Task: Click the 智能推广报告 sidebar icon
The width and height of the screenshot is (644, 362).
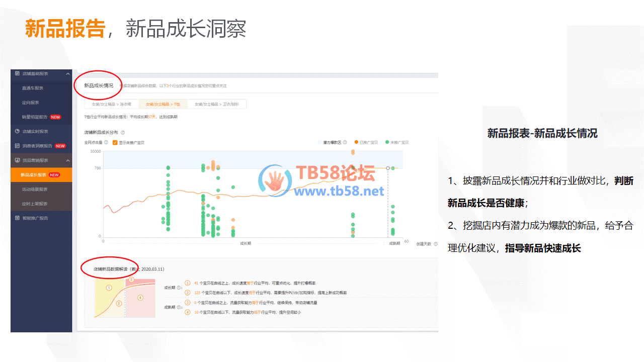Action: pos(17,218)
